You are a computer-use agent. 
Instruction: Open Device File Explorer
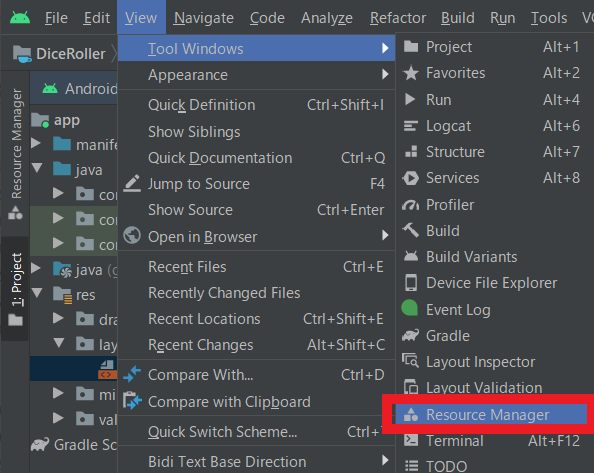click(x=494, y=283)
